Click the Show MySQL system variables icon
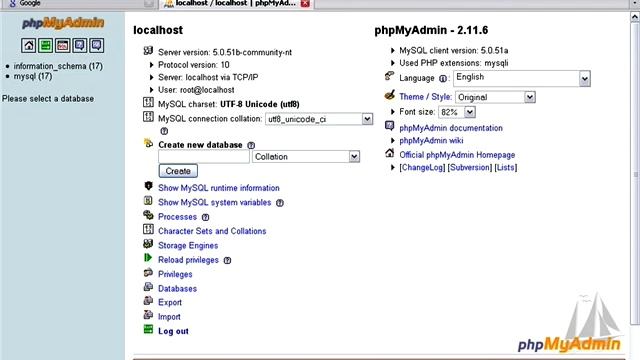640x360 pixels. click(148, 201)
